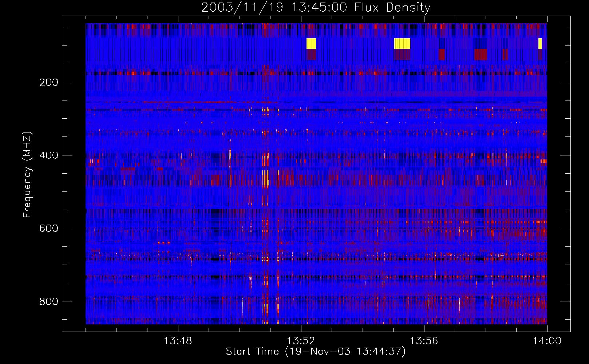The height and width of the screenshot is (364, 589).
Task: Click the 800 frequency tick label
Action: [49, 301]
